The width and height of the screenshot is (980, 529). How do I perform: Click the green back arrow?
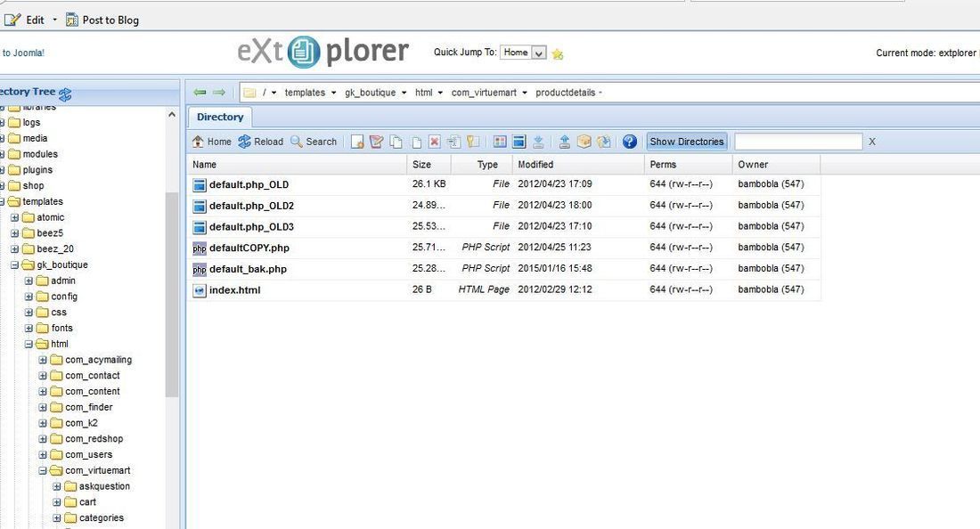tap(200, 93)
